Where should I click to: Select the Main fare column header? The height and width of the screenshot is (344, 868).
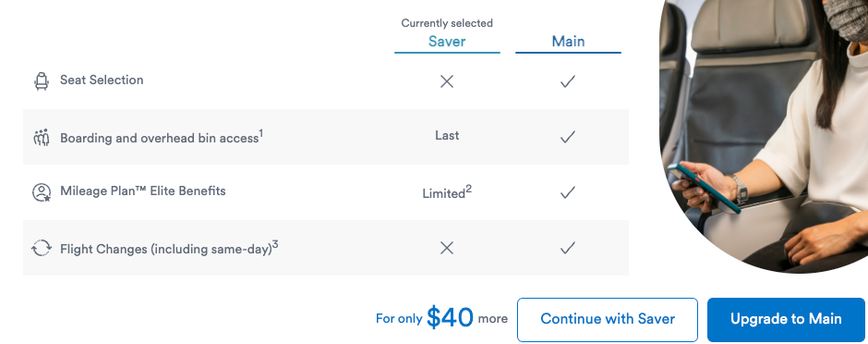(568, 42)
